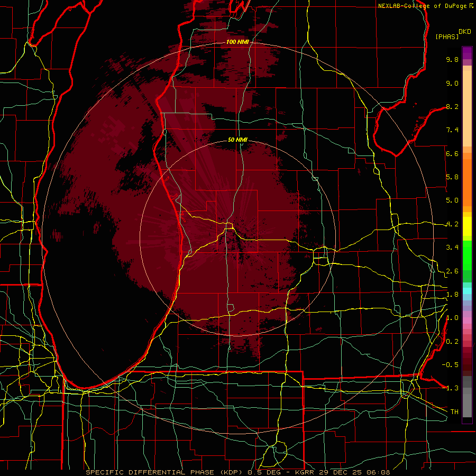Click the 8.2 scale value

point(452,106)
